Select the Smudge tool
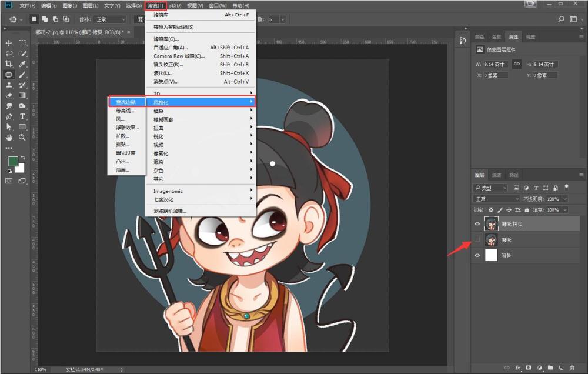The image size is (588, 374). (9, 106)
